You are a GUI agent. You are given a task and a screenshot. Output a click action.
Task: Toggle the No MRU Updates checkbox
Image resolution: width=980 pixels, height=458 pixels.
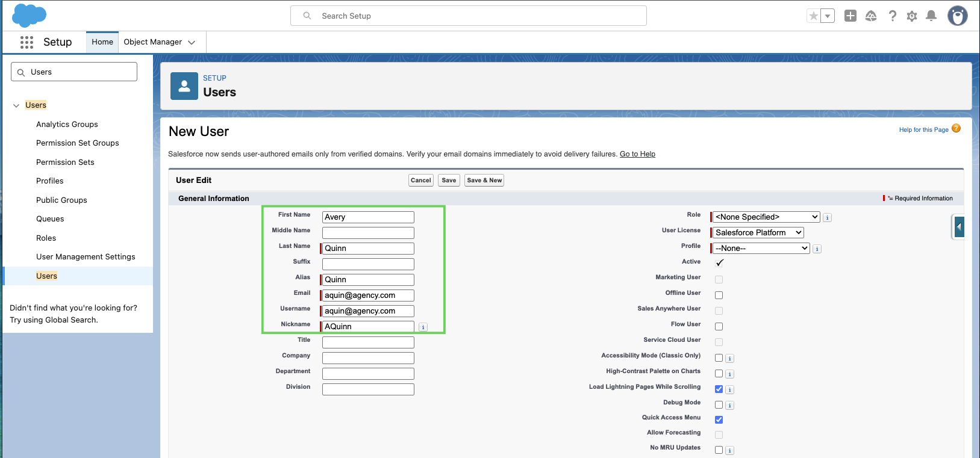pyautogui.click(x=719, y=450)
